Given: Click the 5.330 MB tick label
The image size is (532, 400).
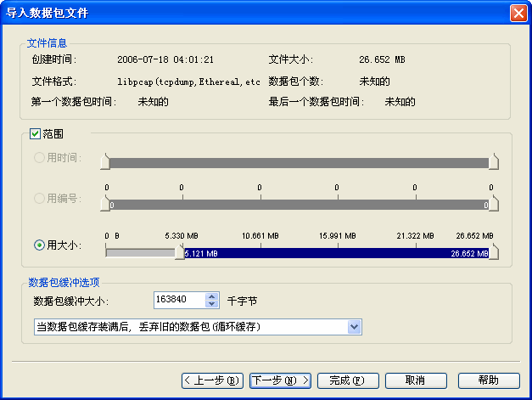Looking at the screenshot, I should (x=182, y=235).
